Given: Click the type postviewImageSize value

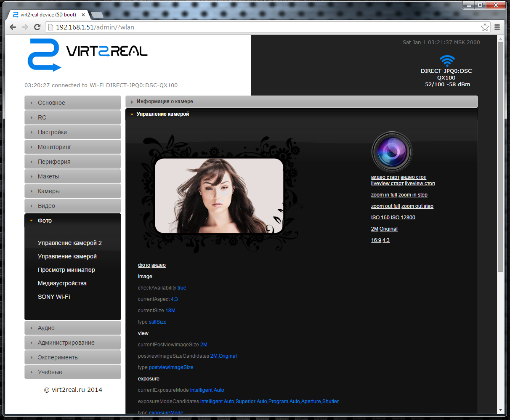Looking at the screenshot, I should click(x=171, y=367).
